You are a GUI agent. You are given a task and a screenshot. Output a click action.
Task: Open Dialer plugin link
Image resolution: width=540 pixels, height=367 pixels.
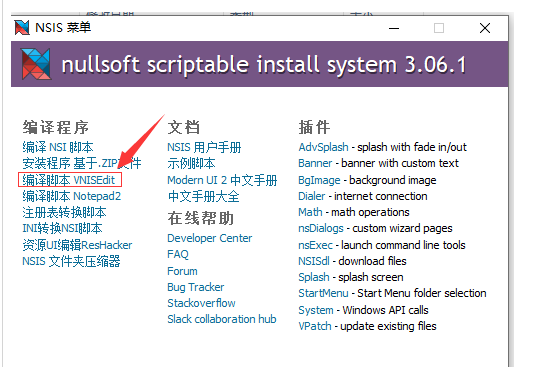(312, 196)
